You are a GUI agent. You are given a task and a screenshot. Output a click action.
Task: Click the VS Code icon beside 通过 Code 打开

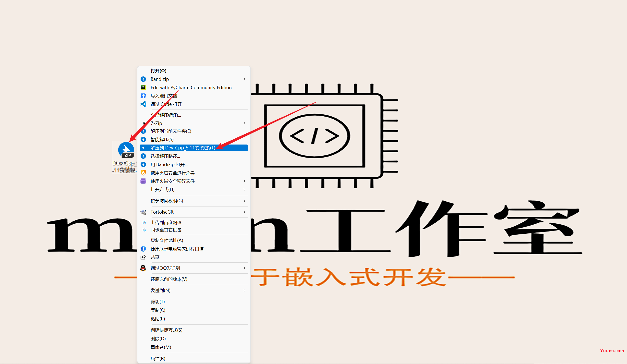click(x=143, y=104)
